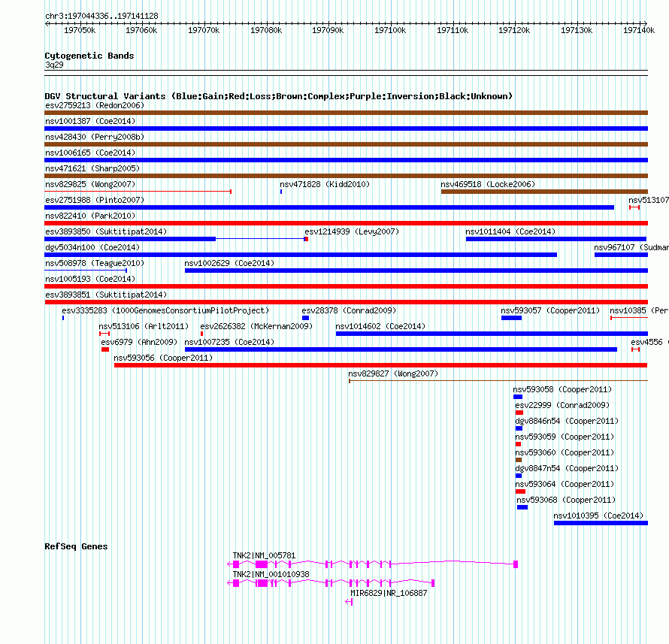The height and width of the screenshot is (644, 669).
Task: Open the esv3893851 (Suktitipat2014) label
Action: pyautogui.click(x=106, y=295)
